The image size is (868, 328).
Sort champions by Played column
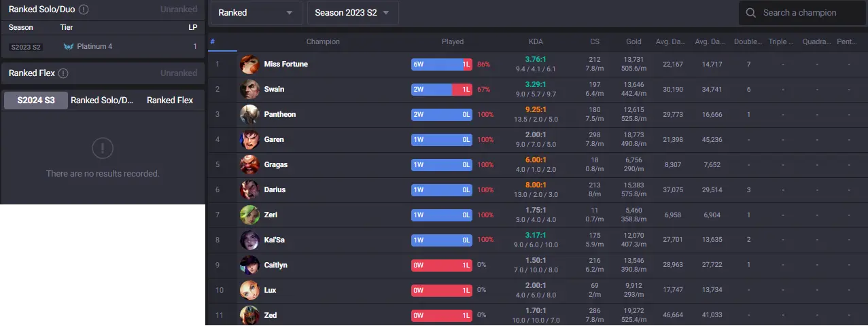coord(453,41)
